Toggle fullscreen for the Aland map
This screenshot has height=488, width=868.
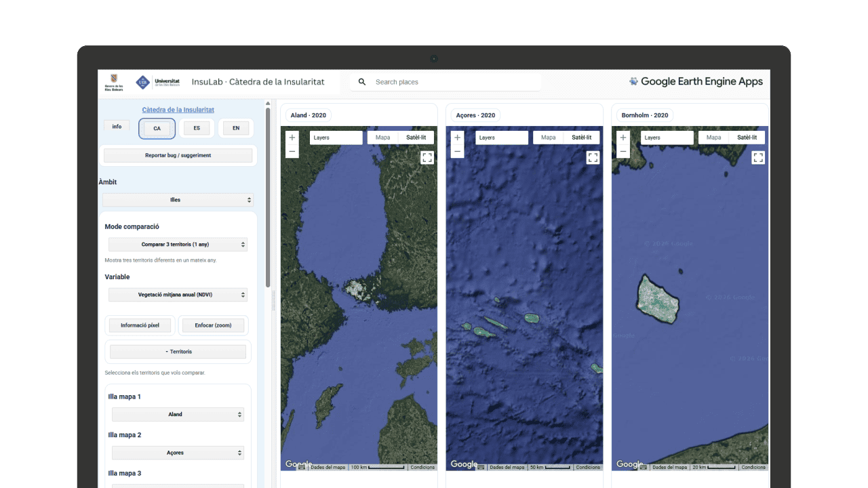[427, 158]
